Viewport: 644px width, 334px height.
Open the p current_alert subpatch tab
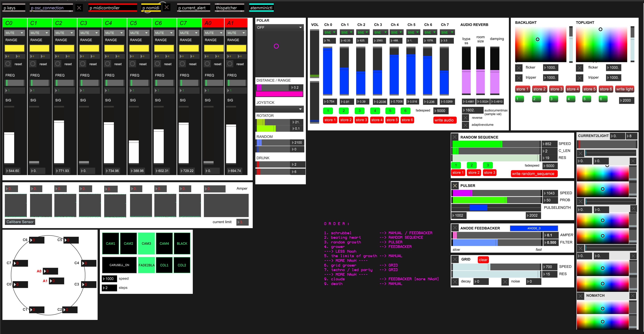point(193,8)
